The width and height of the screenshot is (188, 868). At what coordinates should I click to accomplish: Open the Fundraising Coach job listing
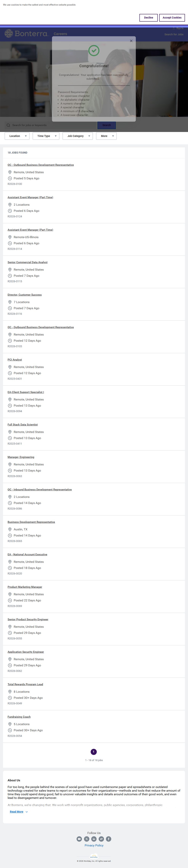(19, 717)
